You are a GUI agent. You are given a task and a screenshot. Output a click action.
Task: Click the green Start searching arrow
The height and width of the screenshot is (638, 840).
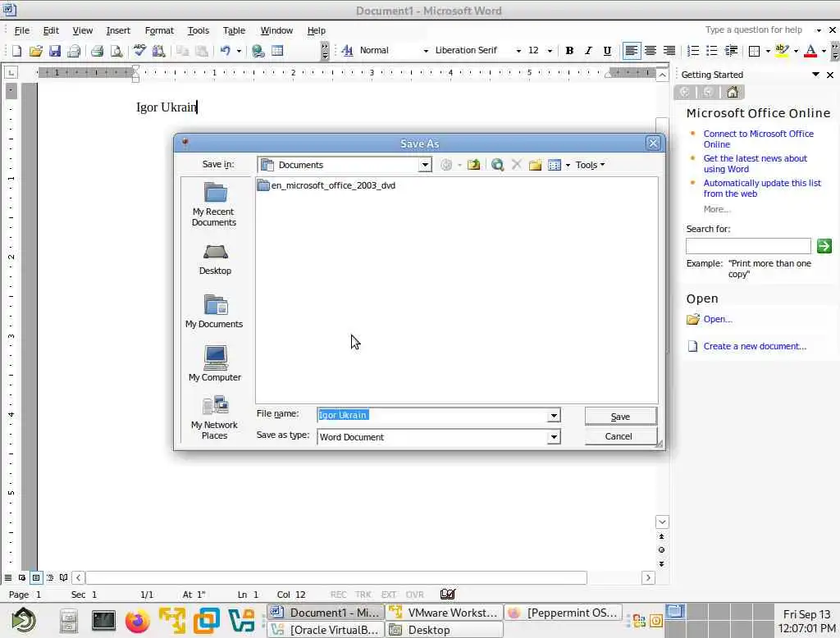click(x=824, y=246)
